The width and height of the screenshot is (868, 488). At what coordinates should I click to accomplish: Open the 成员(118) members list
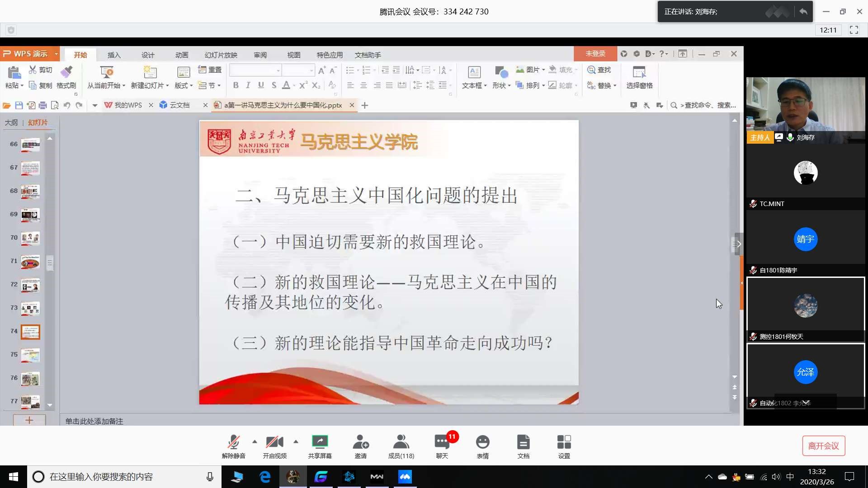[x=401, y=442]
